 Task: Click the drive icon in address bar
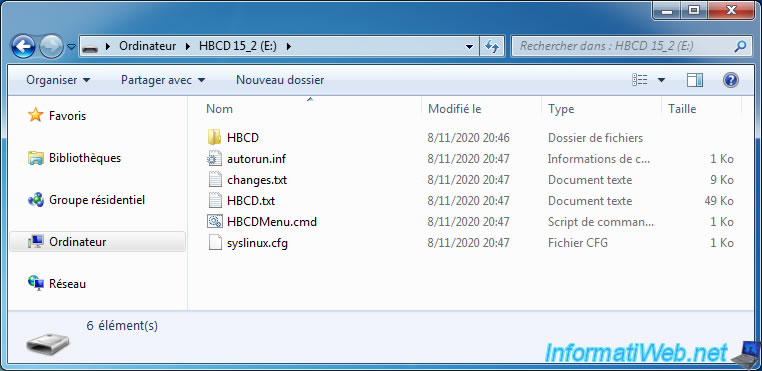pyautogui.click(x=90, y=47)
